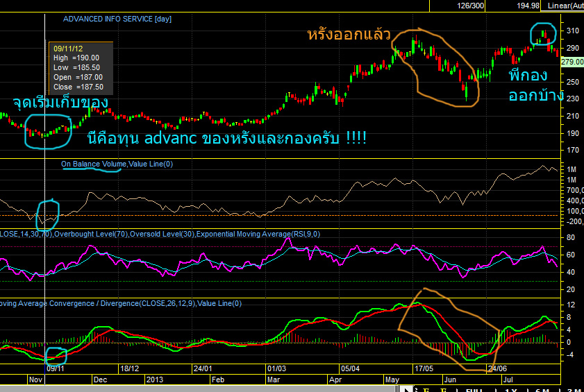Click the 279.00 last price tag

(572, 62)
